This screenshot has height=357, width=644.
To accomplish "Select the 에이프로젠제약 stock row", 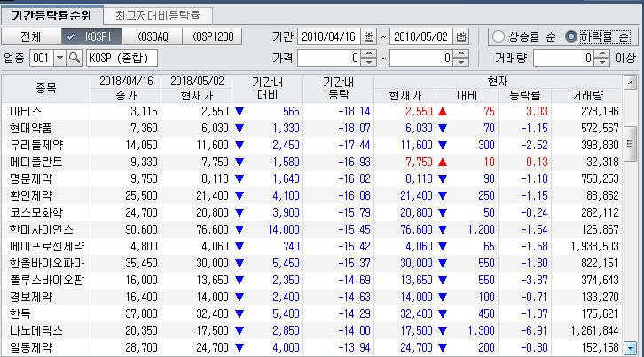I will 312,246.
